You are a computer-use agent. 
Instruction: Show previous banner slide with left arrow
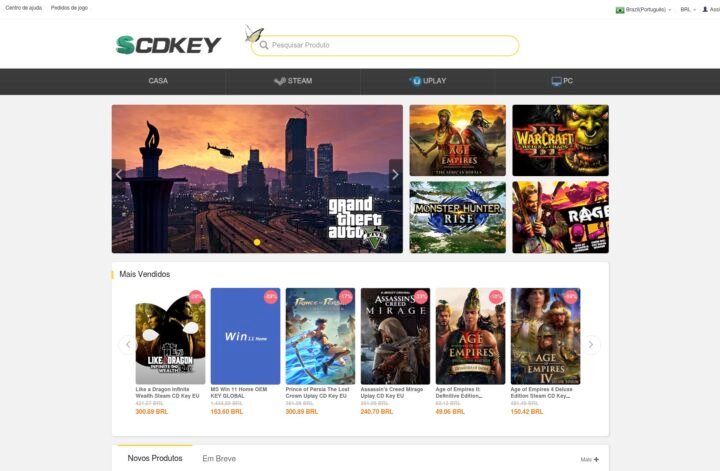[119, 174]
